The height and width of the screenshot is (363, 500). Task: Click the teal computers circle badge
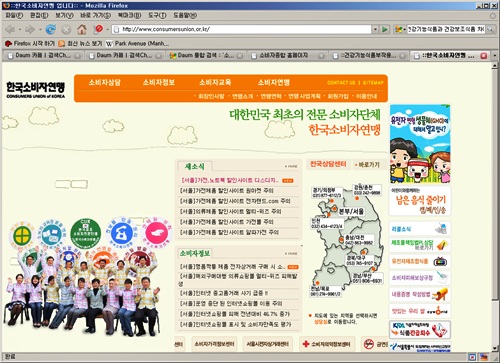[51, 234]
